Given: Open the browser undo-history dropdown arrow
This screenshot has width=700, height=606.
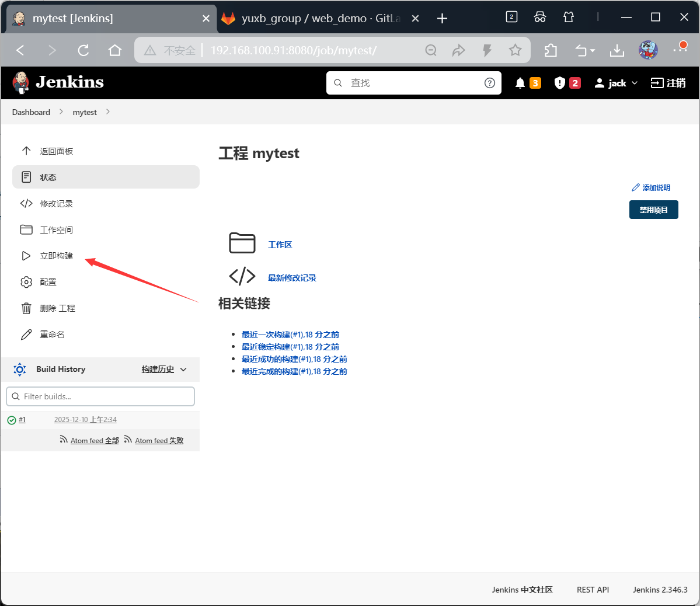Looking at the screenshot, I should point(593,50).
